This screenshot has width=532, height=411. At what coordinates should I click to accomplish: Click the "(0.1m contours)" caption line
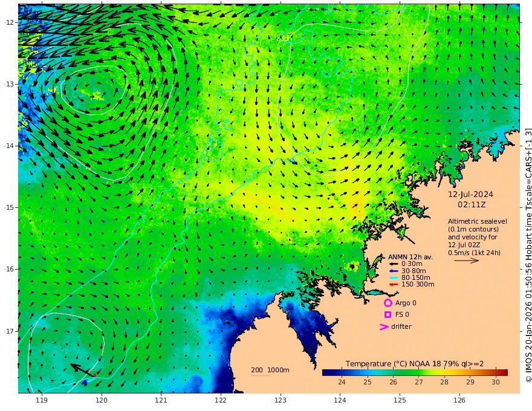click(x=473, y=229)
